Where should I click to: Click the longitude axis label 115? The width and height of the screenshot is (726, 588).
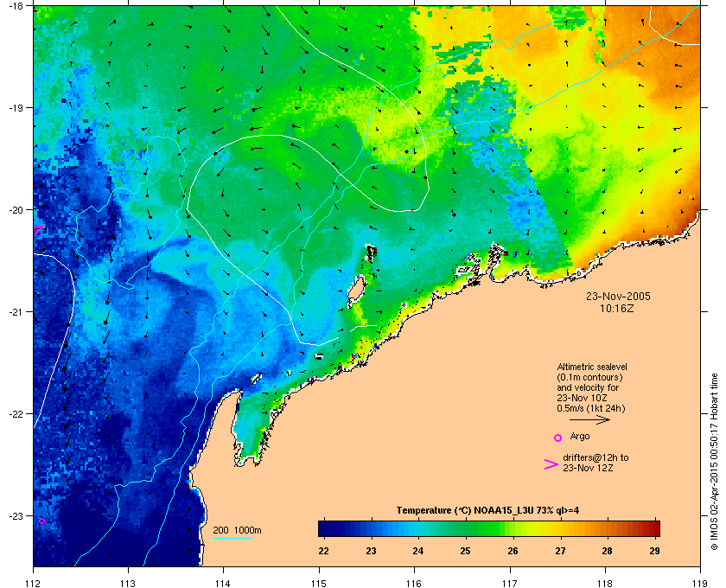point(319,583)
